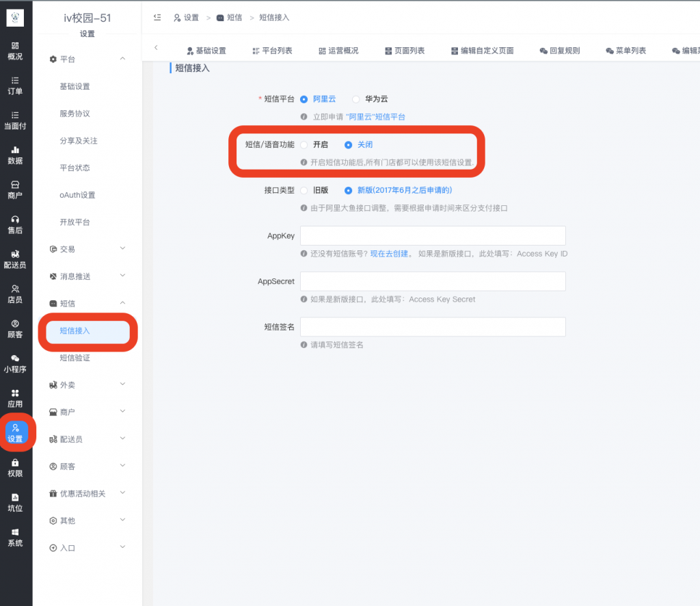The height and width of the screenshot is (606, 700).
Task: Open the 概况 overview icon in sidebar
Action: point(15,51)
